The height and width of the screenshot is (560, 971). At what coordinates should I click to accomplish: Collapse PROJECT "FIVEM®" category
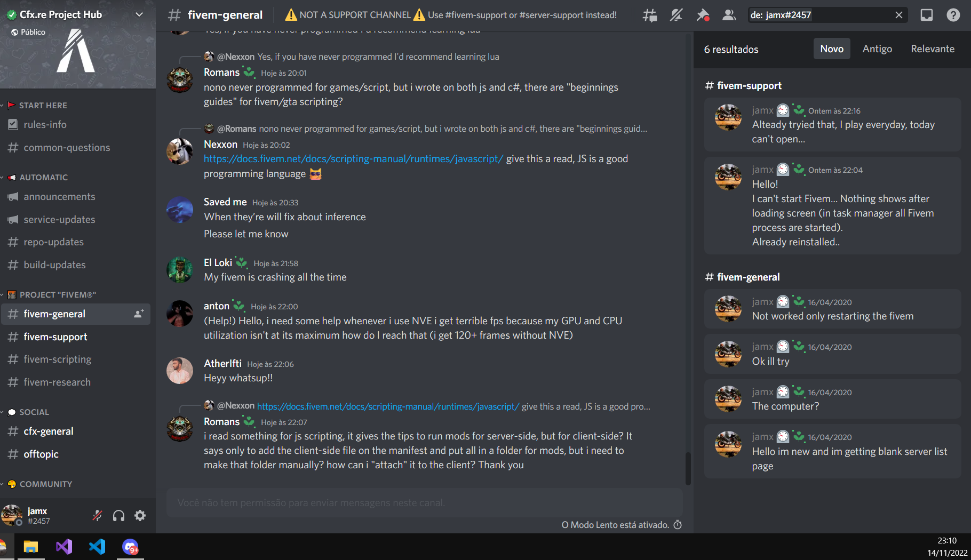[x=51, y=294]
